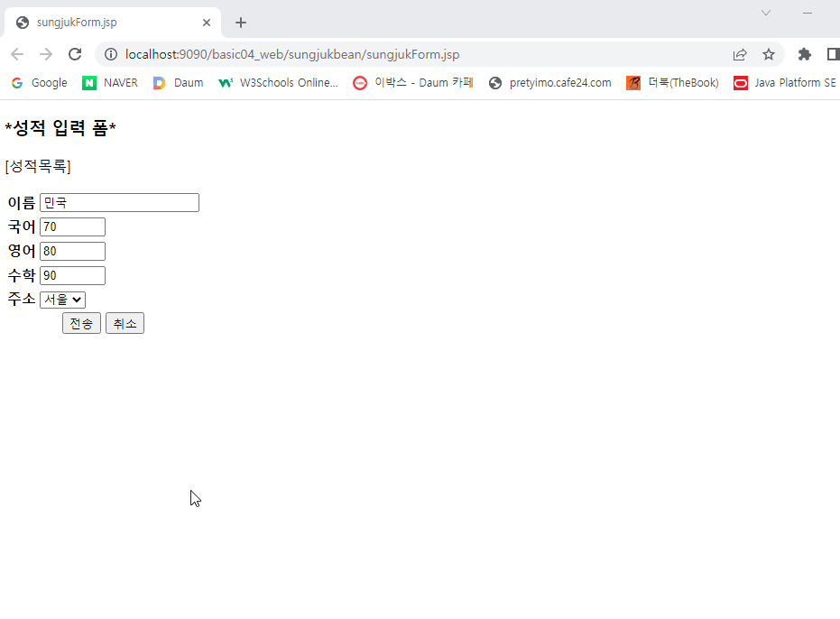Viewport: 840px width, 619px height.
Task: Focus the 국어 score field
Action: (x=72, y=226)
